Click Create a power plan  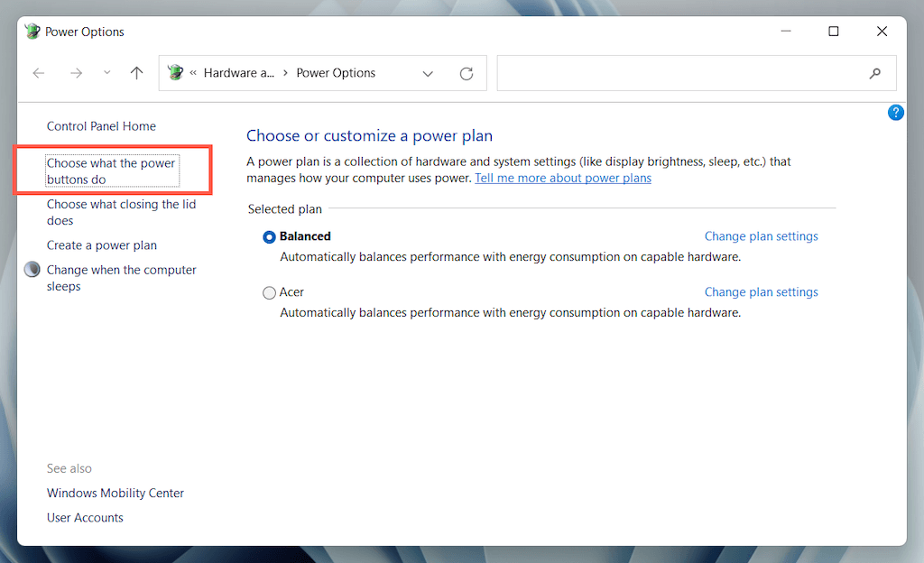[x=102, y=245]
